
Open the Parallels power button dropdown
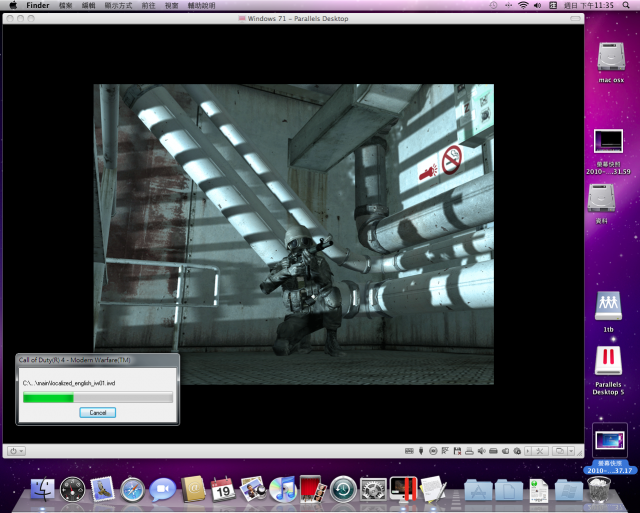16,451
